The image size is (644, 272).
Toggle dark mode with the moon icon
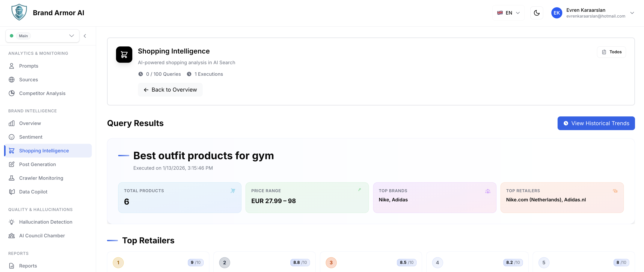coord(537,13)
